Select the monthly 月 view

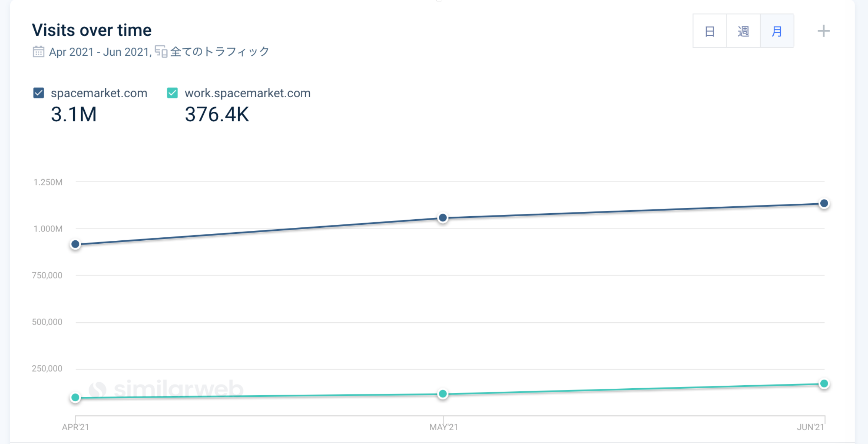[777, 31]
